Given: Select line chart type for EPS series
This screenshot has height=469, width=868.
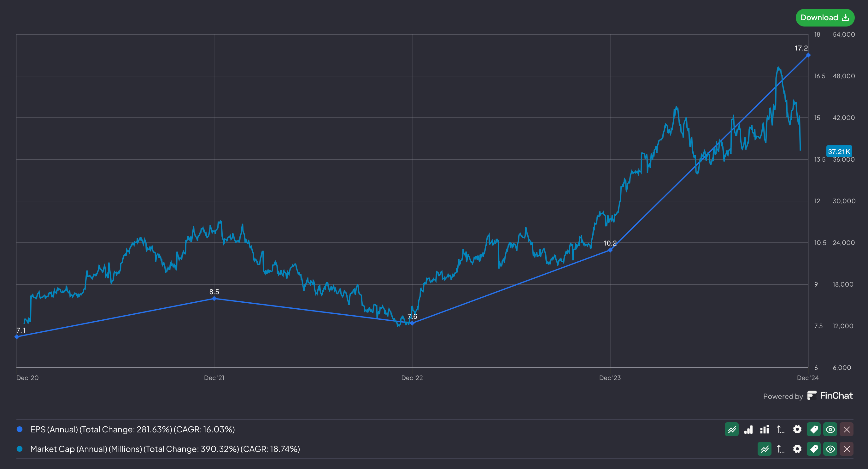Looking at the screenshot, I should click(731, 429).
